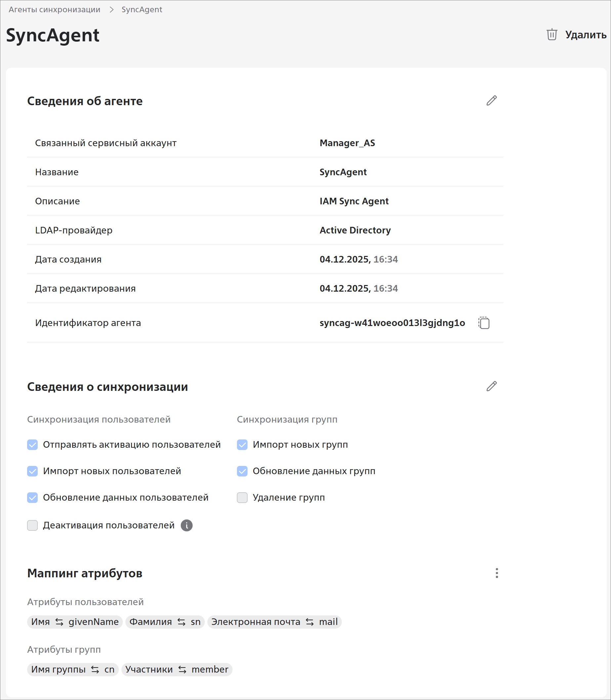Click the trash icon next to Удалить
Screen dimensions: 611x700
(x=552, y=35)
